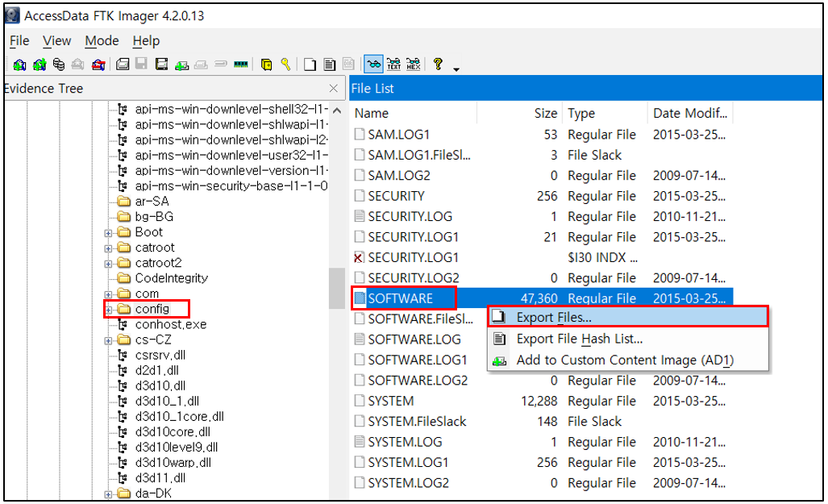Viewport: 828px width, 504px height.
Task: Click the yellow question mark help icon
Action: [438, 64]
